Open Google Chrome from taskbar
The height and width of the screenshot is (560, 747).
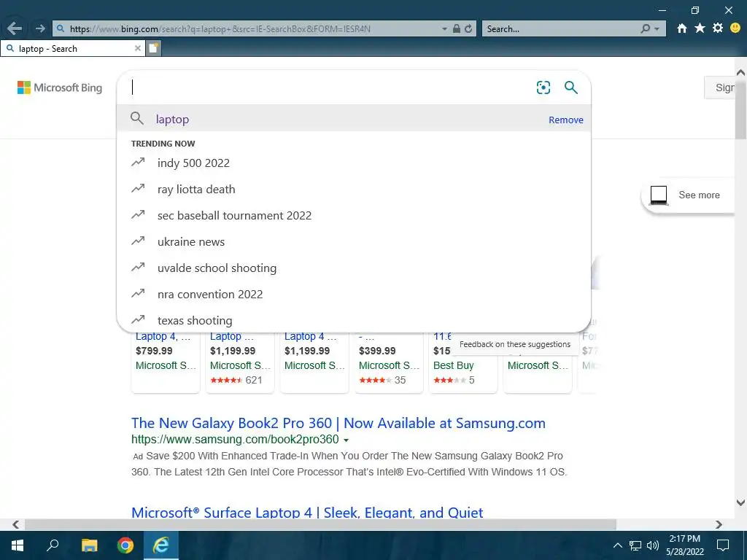tap(125, 545)
